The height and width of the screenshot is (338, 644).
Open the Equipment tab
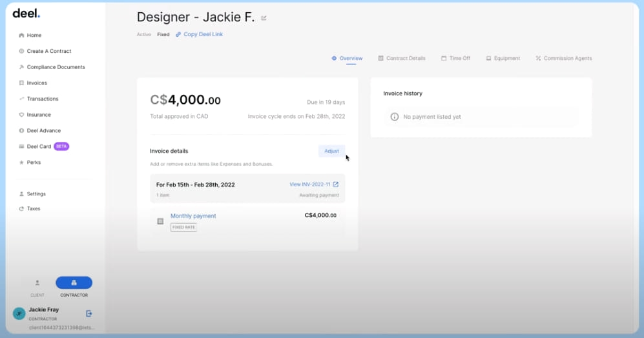(x=503, y=58)
